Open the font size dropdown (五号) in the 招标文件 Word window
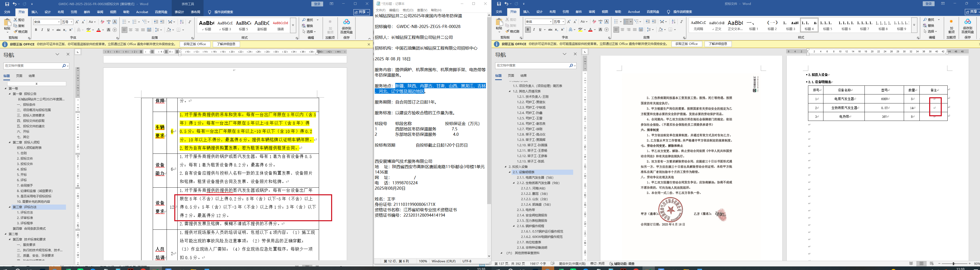 coord(71,22)
